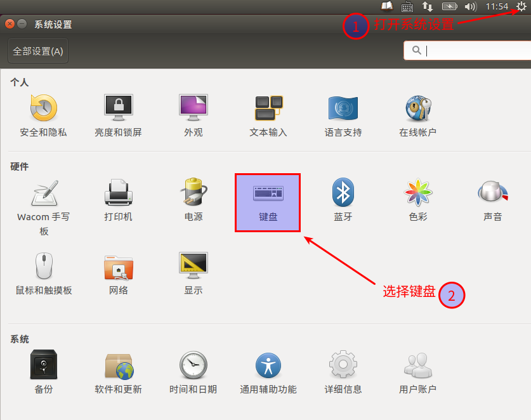Focus the settings search field

468,51
